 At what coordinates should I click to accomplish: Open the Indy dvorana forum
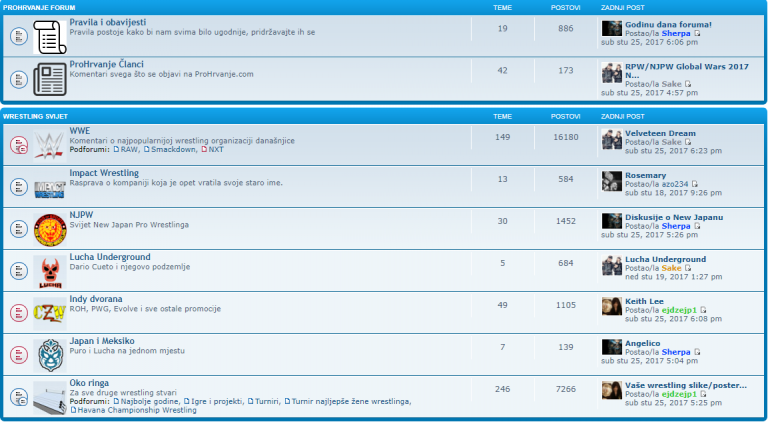click(x=96, y=299)
